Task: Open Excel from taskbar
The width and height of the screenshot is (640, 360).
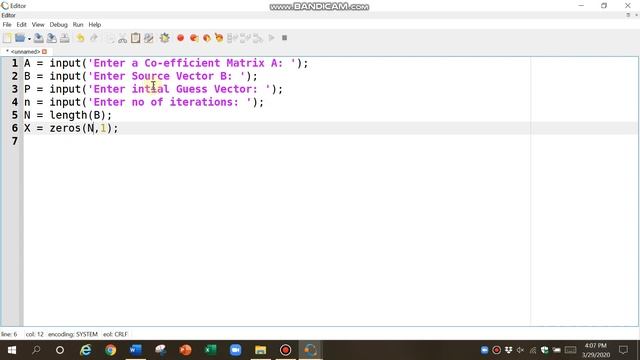Action: coord(211,350)
